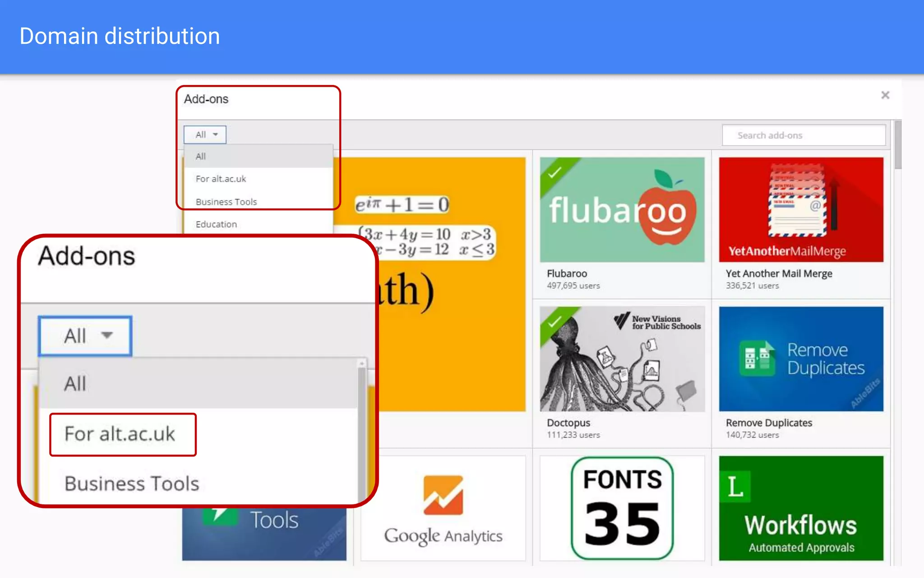Open the Google Analytics add-on thumbnail
The height and width of the screenshot is (578, 924).
[443, 508]
